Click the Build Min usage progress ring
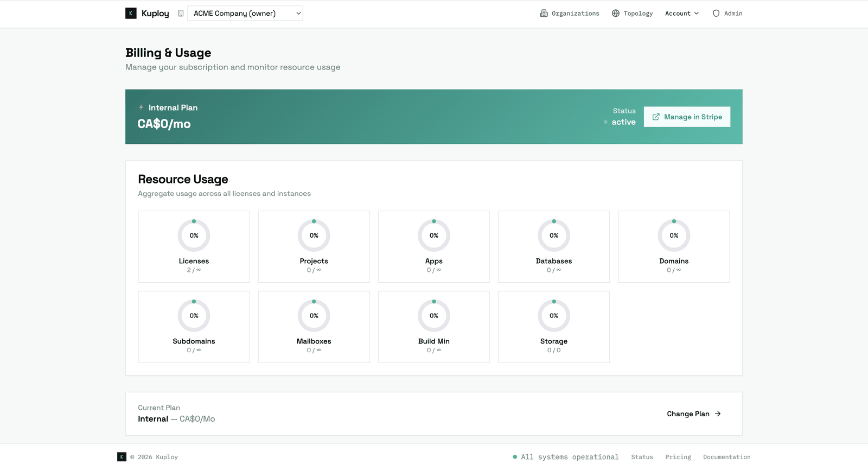868x470 pixels. point(434,316)
